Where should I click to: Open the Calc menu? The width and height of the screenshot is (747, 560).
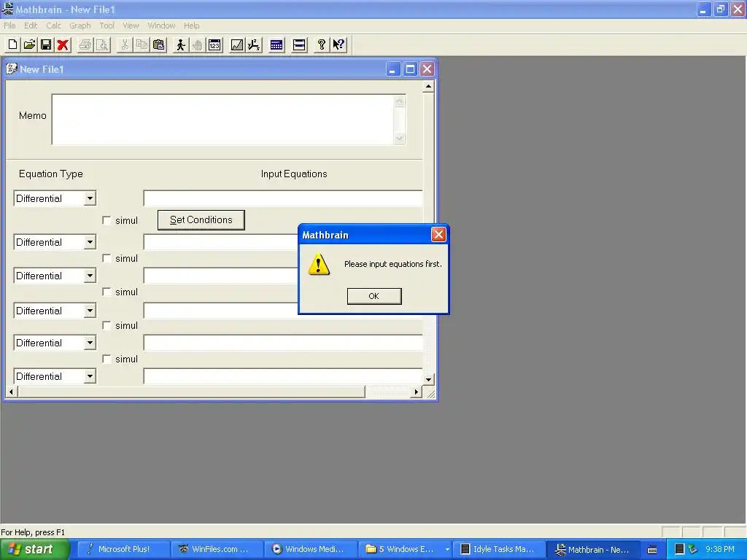[x=53, y=26]
